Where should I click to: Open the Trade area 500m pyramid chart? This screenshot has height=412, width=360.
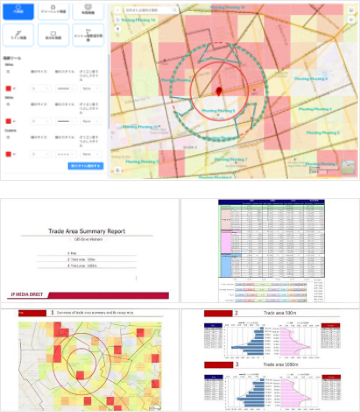coord(272,339)
